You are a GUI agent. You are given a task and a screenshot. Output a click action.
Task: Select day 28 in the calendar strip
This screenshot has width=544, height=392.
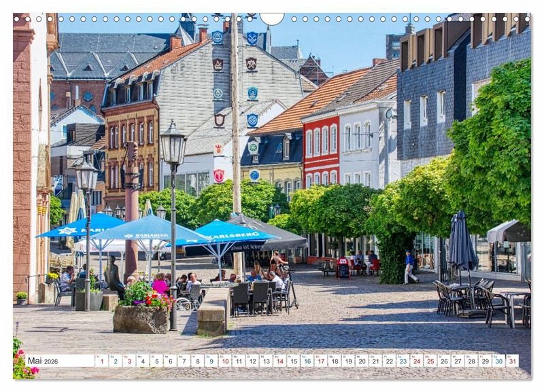click(471, 361)
